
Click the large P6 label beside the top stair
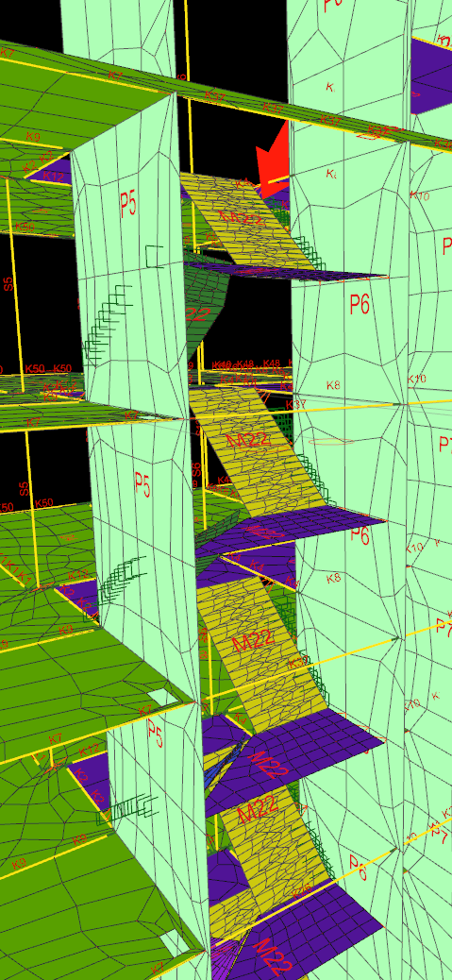pos(360,304)
